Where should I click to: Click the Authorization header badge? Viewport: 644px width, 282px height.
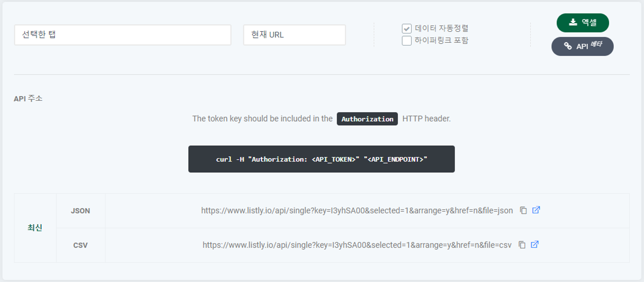367,119
